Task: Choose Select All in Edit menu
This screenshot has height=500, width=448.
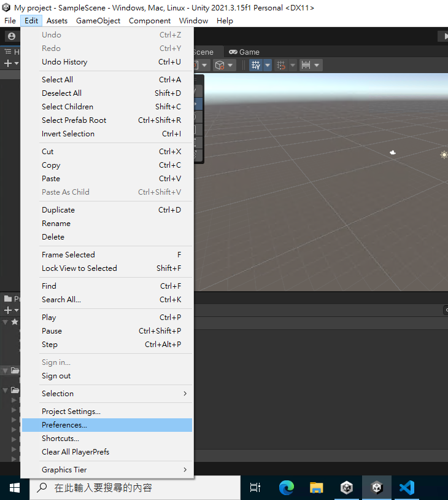Action: tap(107, 80)
